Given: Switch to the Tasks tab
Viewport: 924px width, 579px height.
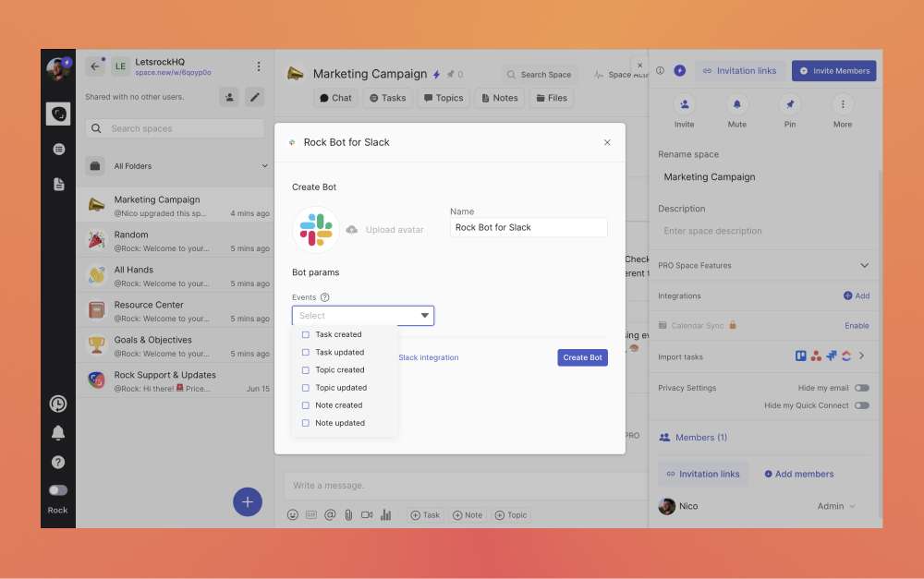Looking at the screenshot, I should pyautogui.click(x=387, y=98).
